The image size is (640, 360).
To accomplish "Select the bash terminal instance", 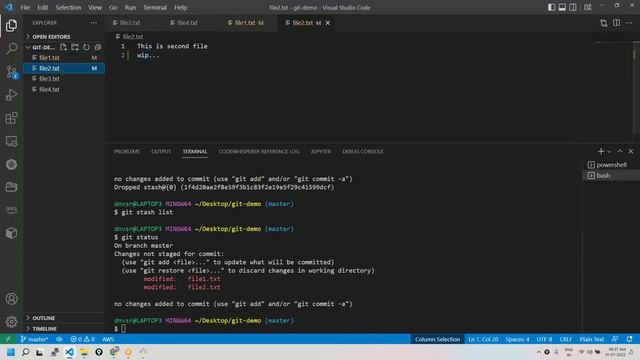I will 611,176.
